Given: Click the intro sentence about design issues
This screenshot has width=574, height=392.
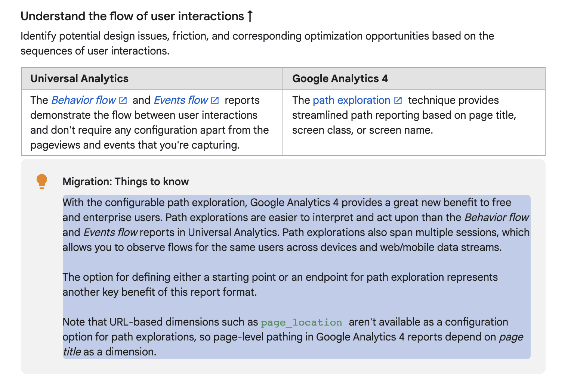Looking at the screenshot, I should coord(257,43).
